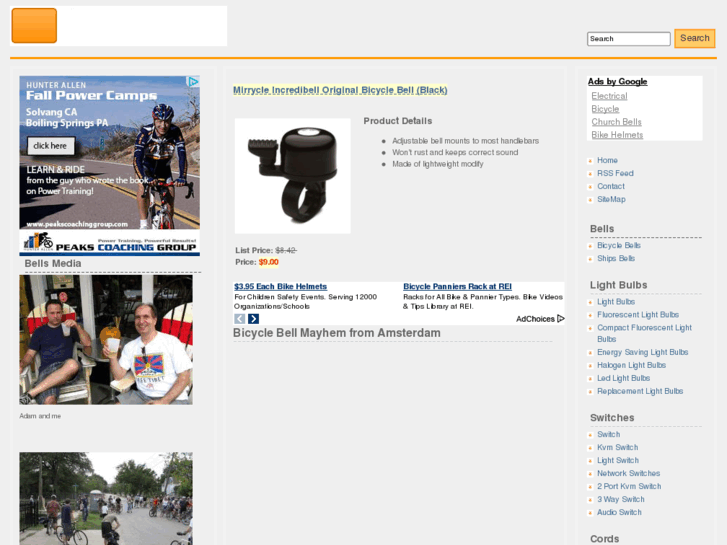727x545 pixels.
Task: Go to Home in sidebar menu
Action: click(607, 160)
